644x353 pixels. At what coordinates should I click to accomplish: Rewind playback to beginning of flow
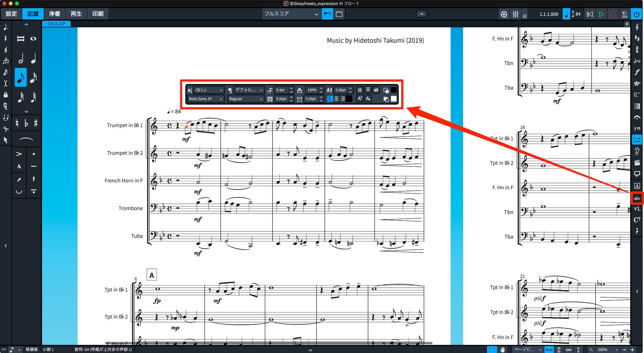pos(590,14)
